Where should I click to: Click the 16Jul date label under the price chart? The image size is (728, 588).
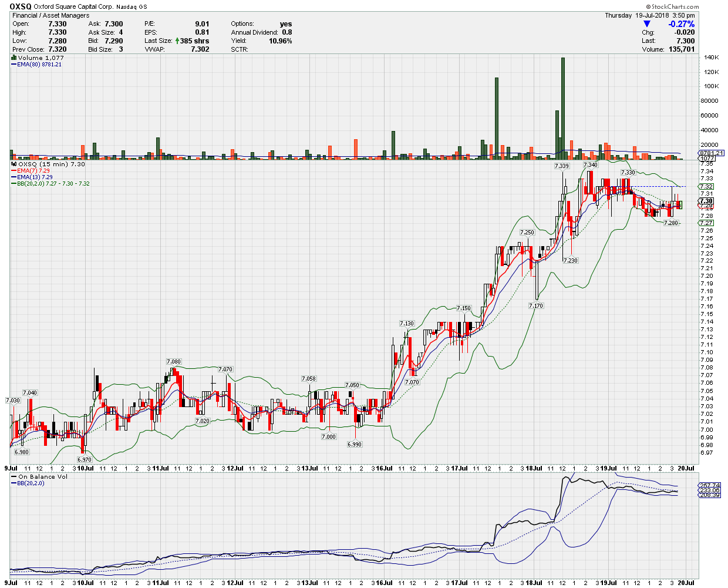(384, 468)
